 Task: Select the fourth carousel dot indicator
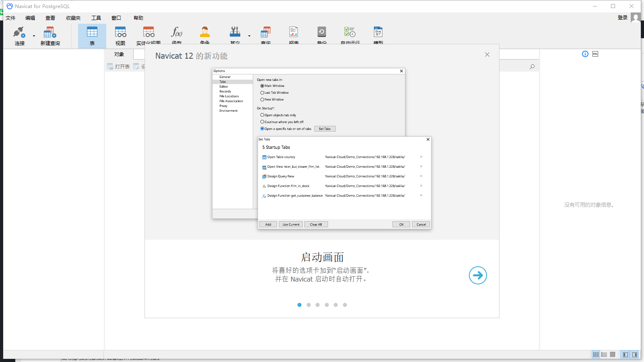click(326, 305)
